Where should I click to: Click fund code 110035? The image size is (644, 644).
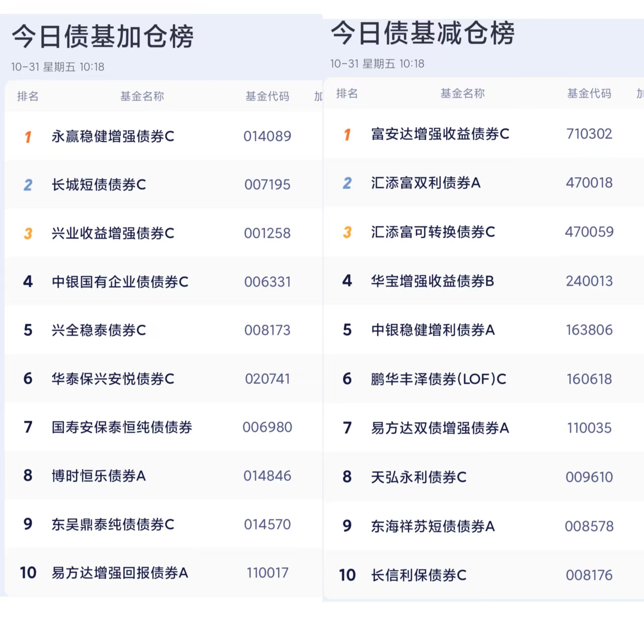[x=589, y=428]
